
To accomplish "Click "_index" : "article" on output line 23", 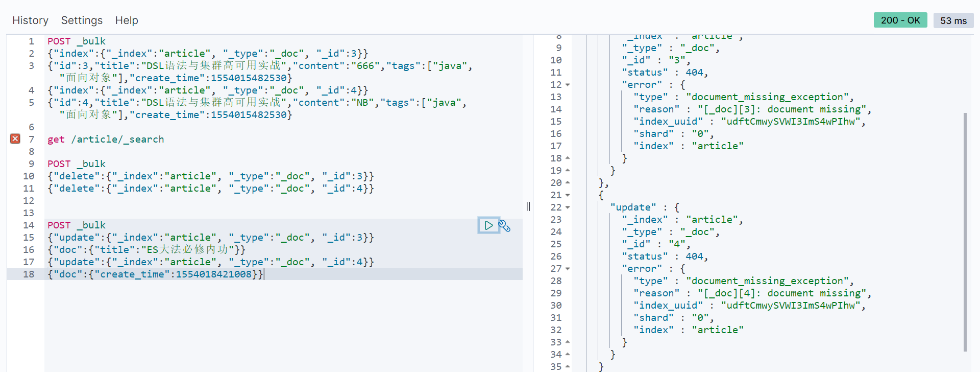I will tap(682, 220).
